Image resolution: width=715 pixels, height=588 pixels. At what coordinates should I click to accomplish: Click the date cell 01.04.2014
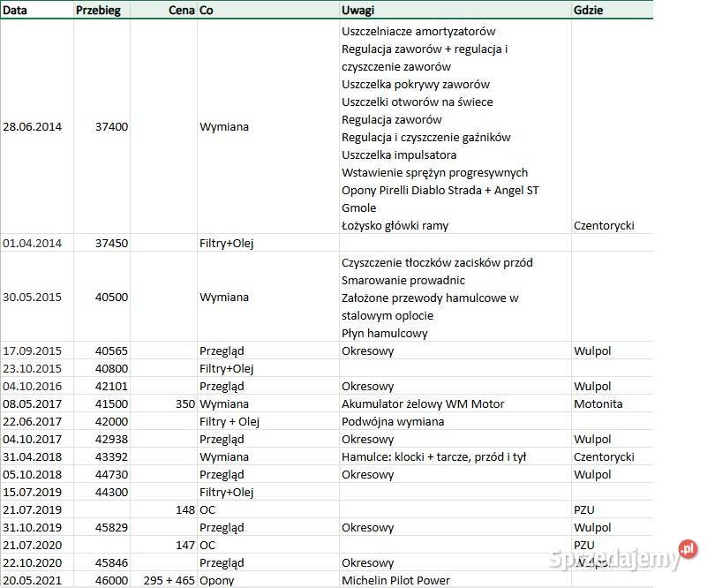33,243
